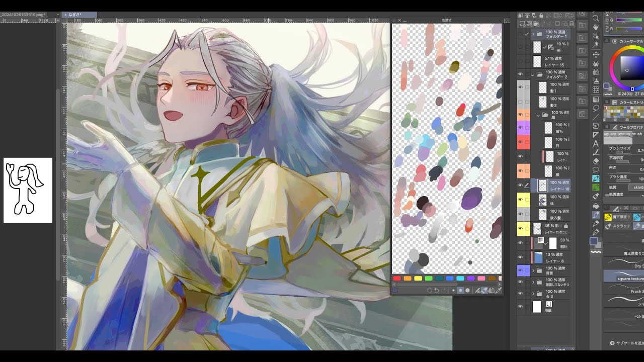Viewport: 644px width, 362px height.
Task: Adjust the 不透明度 opacity slider
Action: (x=623, y=162)
